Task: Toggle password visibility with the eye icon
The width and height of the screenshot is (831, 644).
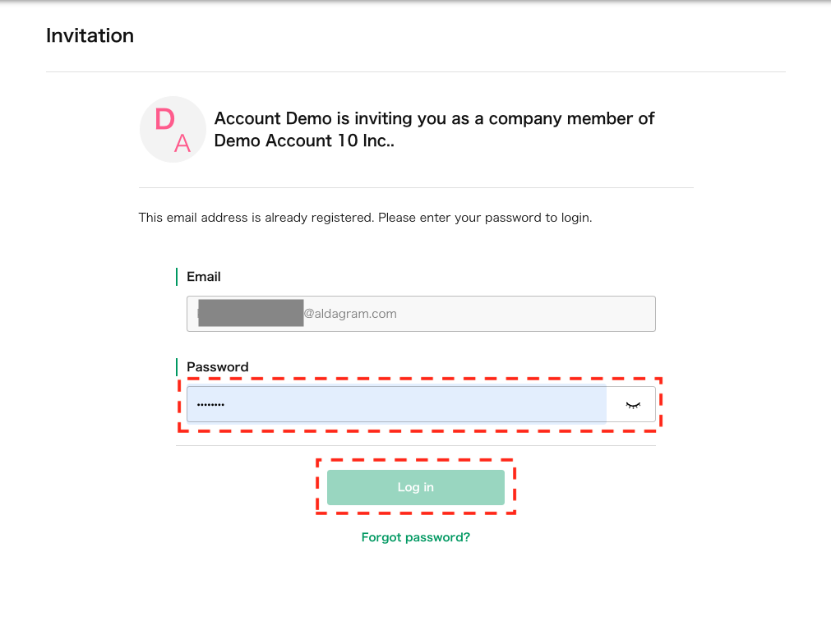Action: pyautogui.click(x=632, y=405)
